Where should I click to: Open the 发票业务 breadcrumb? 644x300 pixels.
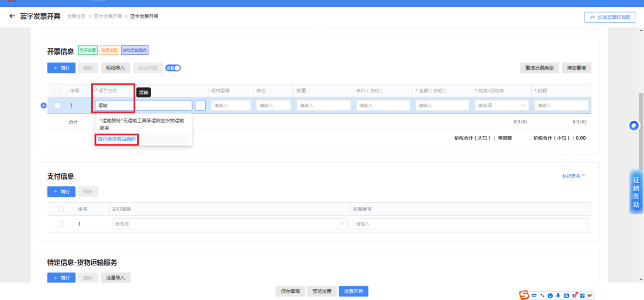76,17
